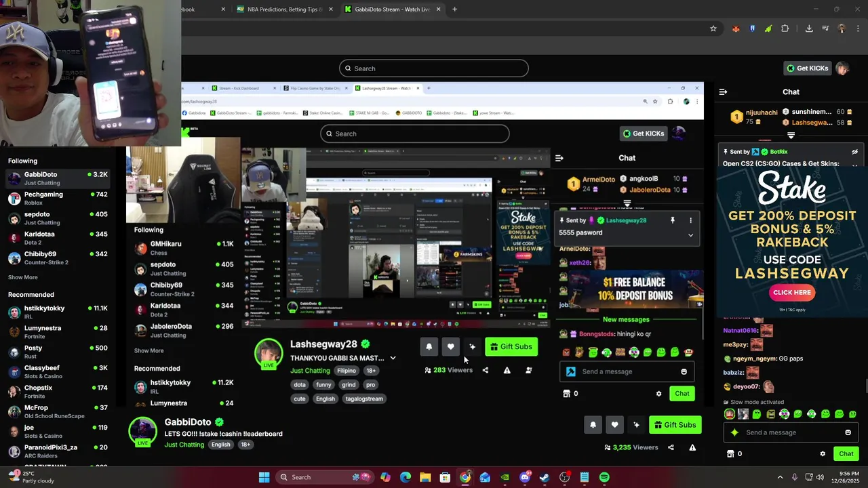868x488 pixels.
Task: Click the top Kick Search box
Action: [433, 68]
